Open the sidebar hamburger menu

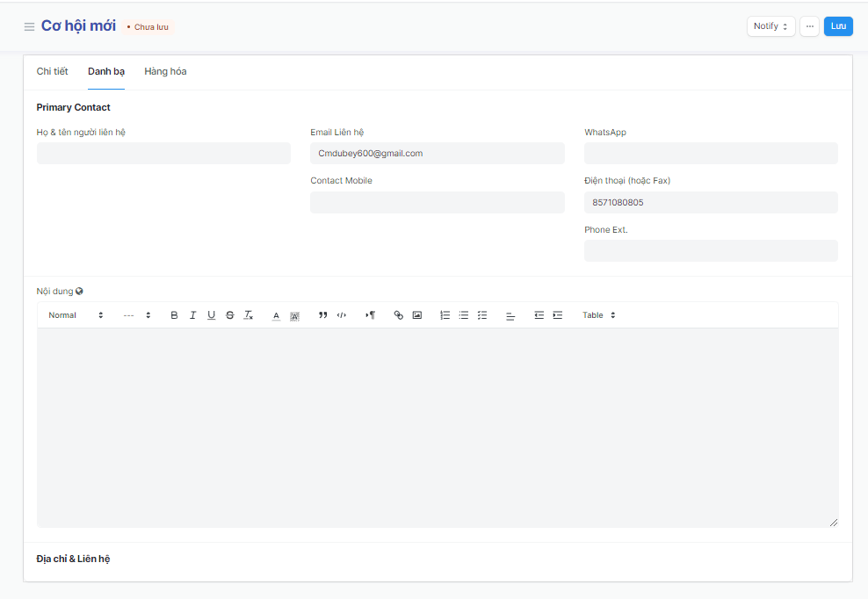tap(29, 26)
